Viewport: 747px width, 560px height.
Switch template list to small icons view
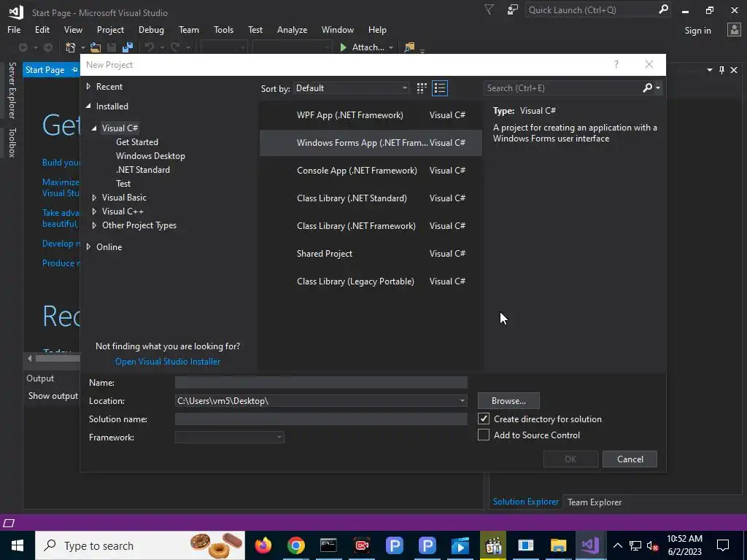(x=422, y=88)
